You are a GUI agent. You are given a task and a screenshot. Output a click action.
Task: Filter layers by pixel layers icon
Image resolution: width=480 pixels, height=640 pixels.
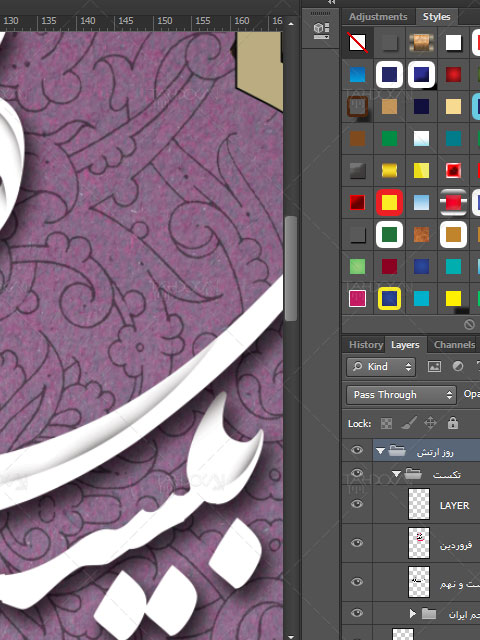[434, 367]
